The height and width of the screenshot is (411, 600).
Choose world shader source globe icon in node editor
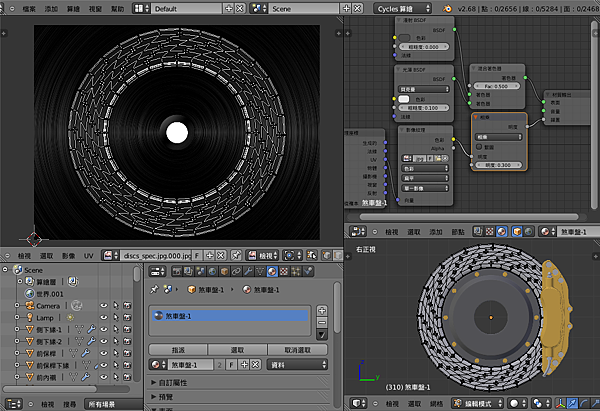pyautogui.click(x=528, y=231)
